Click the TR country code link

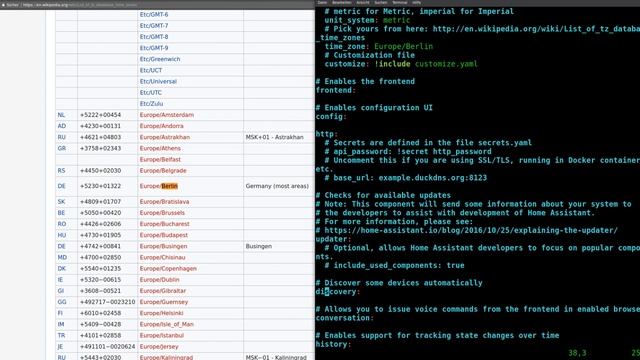click(61, 336)
